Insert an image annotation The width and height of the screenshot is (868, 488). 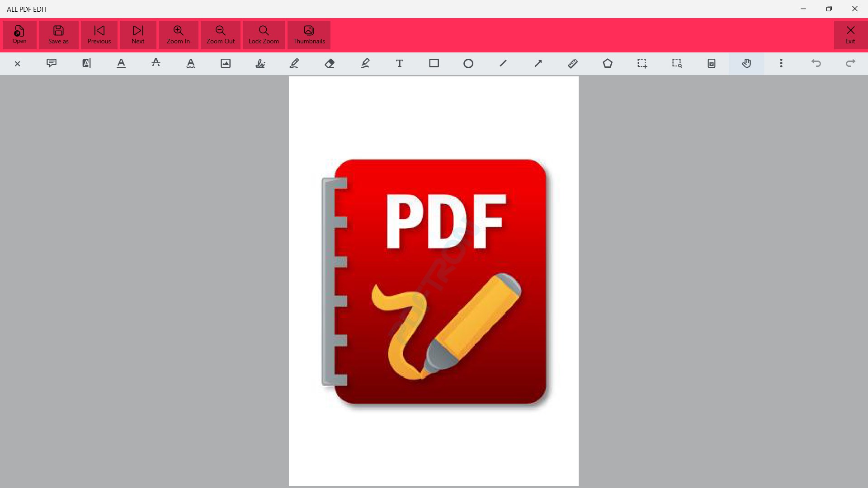pos(225,63)
